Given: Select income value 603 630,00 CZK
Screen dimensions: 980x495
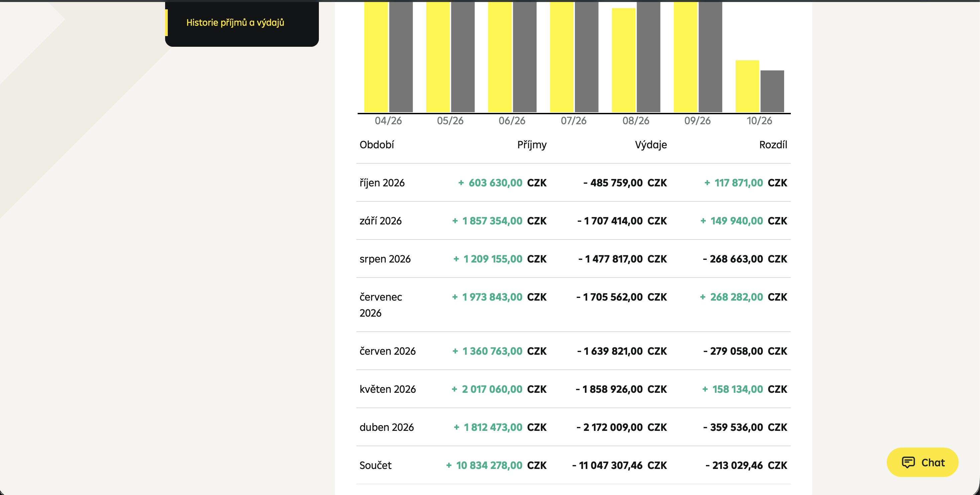Looking at the screenshot, I should [502, 183].
